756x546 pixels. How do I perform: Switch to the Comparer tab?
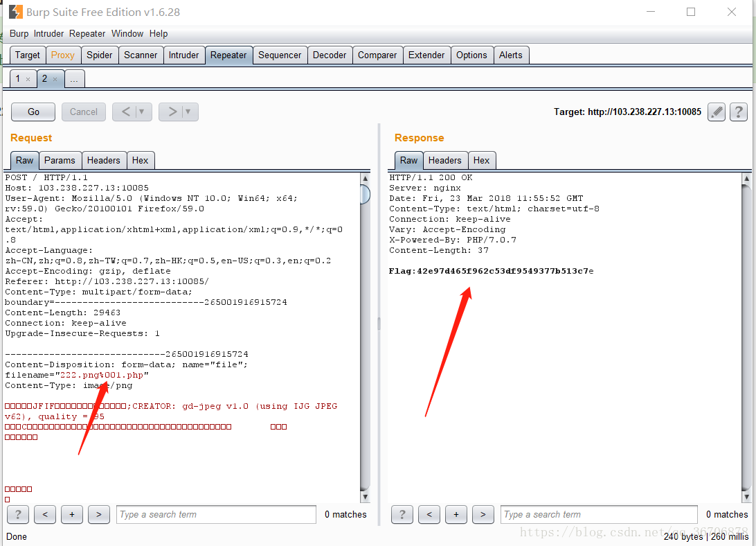tap(377, 55)
